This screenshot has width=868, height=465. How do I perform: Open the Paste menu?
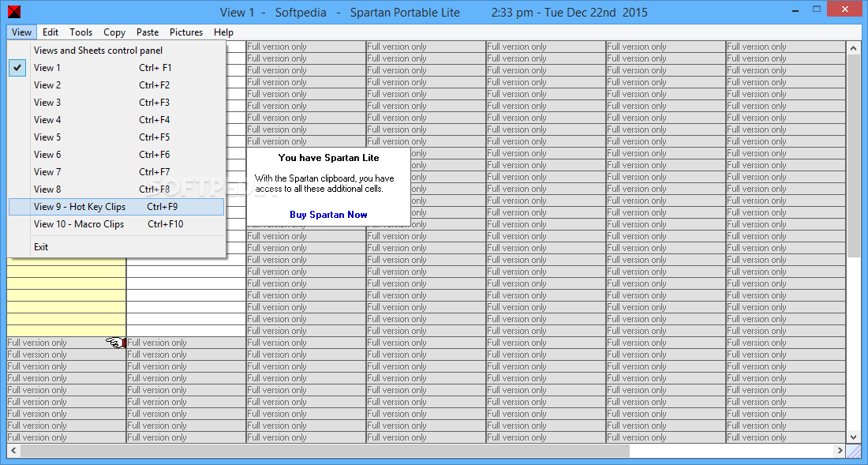pyautogui.click(x=148, y=32)
